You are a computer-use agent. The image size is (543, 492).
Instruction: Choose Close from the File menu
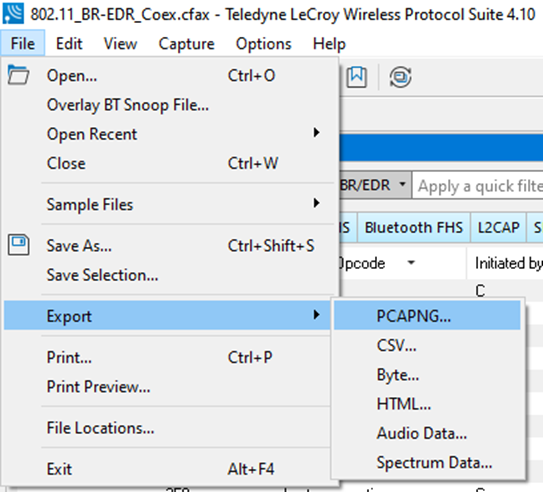pos(170,163)
